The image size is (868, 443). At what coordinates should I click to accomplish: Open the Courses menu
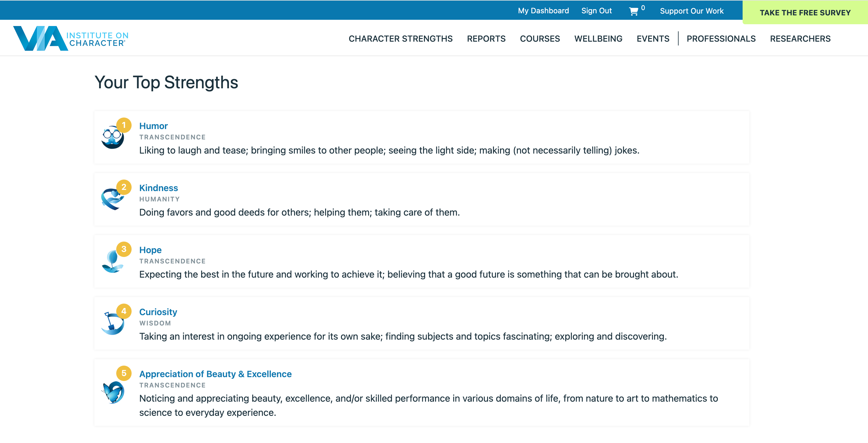[540, 39]
